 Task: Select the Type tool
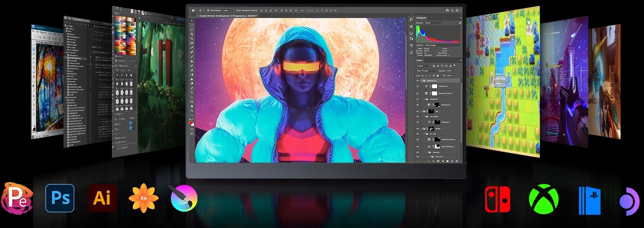point(192,92)
